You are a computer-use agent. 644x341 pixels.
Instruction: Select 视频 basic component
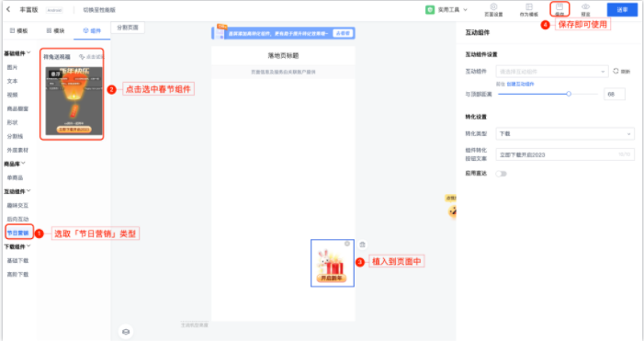[x=12, y=95]
